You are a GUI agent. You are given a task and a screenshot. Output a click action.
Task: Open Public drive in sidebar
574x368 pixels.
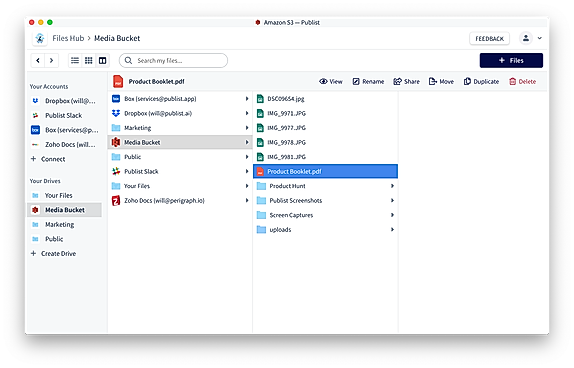[64, 239]
